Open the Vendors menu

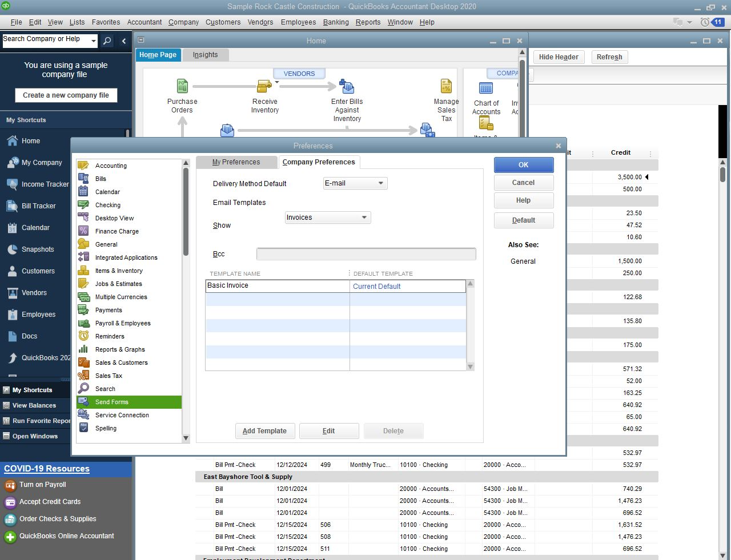(x=260, y=22)
